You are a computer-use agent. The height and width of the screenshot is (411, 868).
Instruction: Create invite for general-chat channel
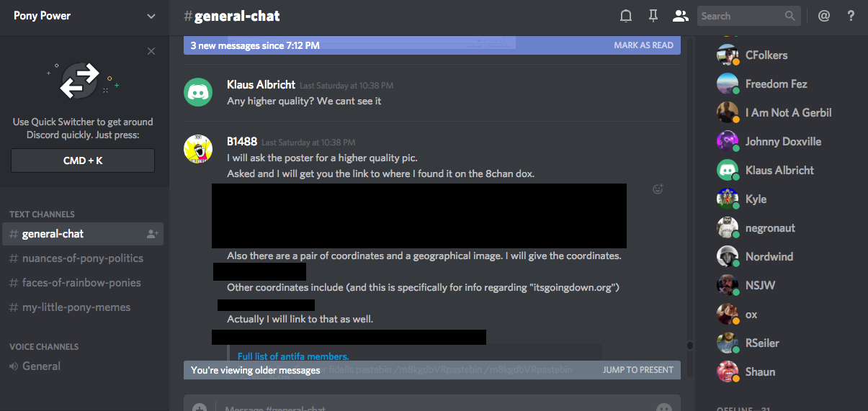tap(152, 234)
